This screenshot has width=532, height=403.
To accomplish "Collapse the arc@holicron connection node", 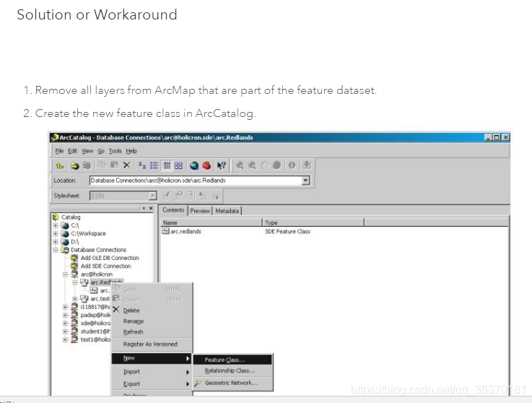I will pos(65,274).
